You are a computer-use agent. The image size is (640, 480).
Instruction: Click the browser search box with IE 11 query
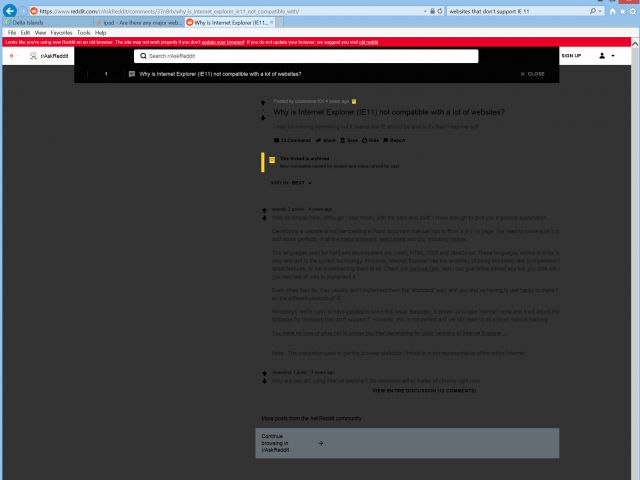coord(518,11)
